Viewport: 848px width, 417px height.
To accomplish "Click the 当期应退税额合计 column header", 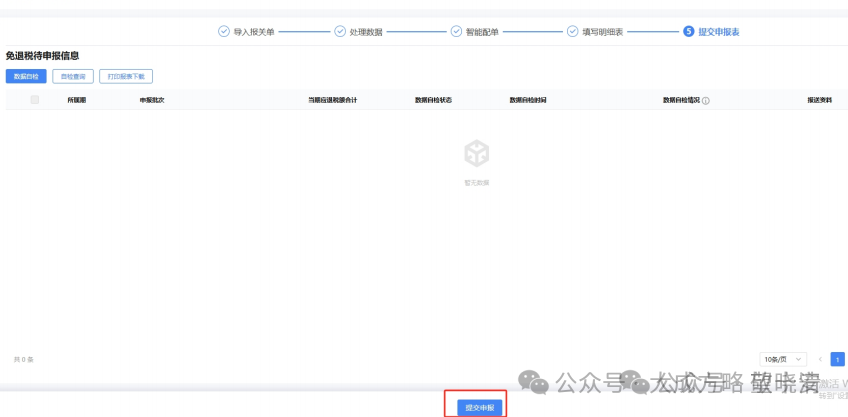I will tap(333, 100).
